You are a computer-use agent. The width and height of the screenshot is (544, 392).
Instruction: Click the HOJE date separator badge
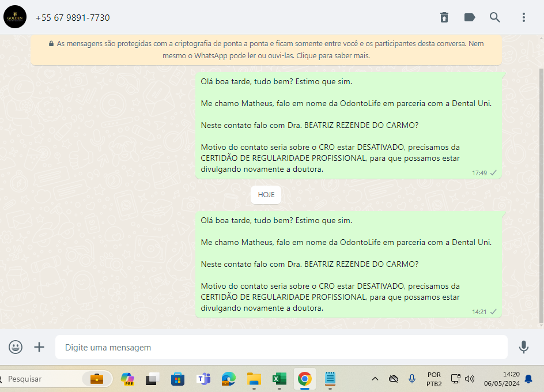point(266,195)
